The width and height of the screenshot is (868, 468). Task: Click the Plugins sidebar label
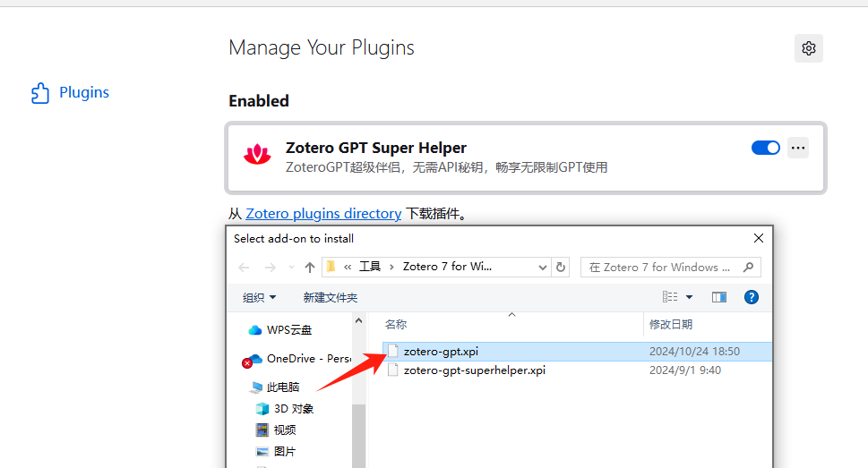pyautogui.click(x=84, y=92)
